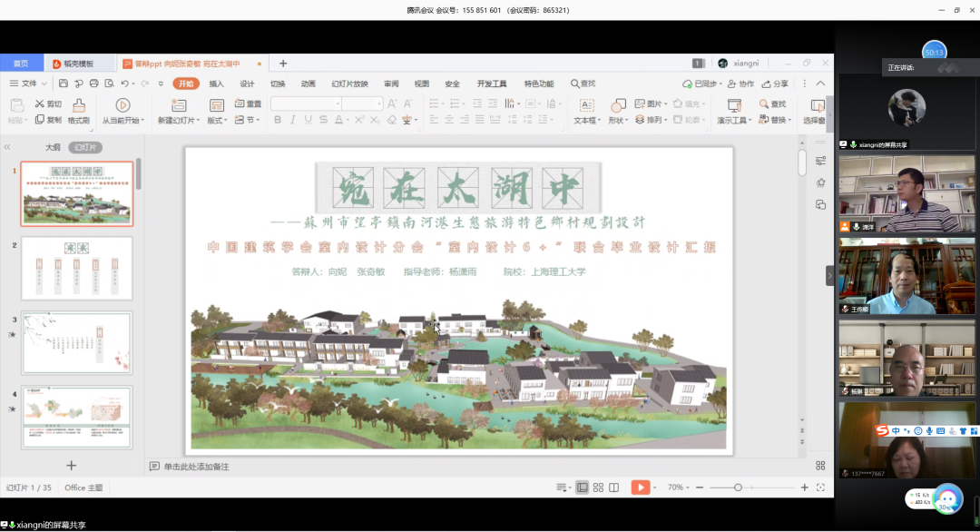Screen dimensions: 980x532
Task: Click the 50:13 meeting timer badge
Action: [x=935, y=53]
